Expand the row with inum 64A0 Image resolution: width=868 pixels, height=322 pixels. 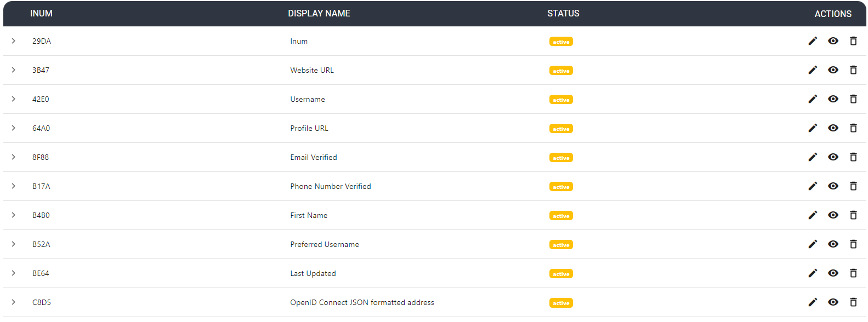(x=14, y=128)
